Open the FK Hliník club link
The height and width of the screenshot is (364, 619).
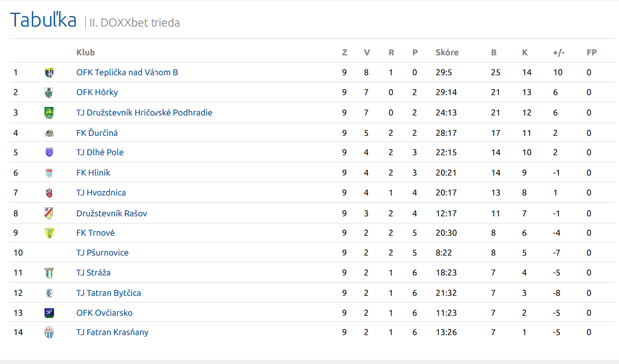tap(93, 173)
